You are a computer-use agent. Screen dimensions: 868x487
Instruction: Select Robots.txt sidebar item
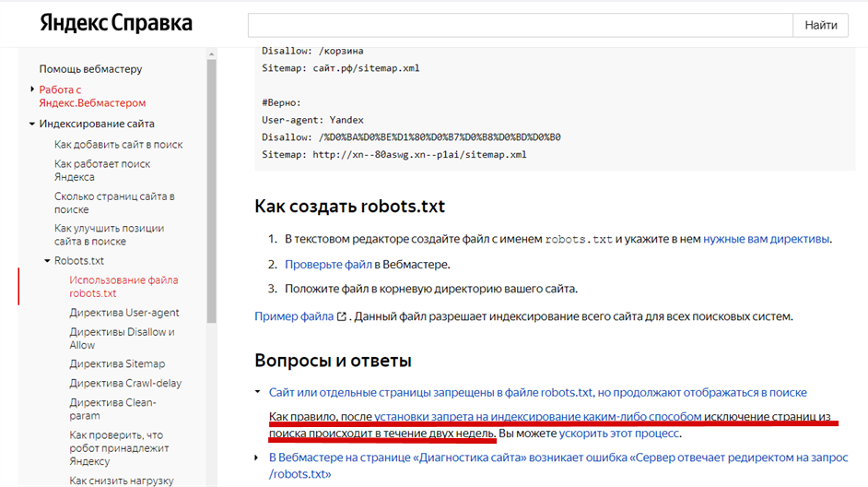79,260
